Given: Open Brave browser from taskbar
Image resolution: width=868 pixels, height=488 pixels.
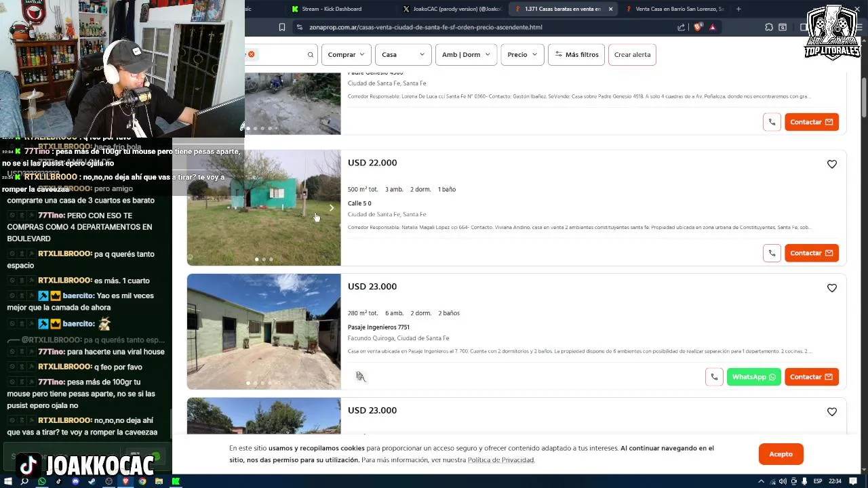Looking at the screenshot, I should 125,481.
